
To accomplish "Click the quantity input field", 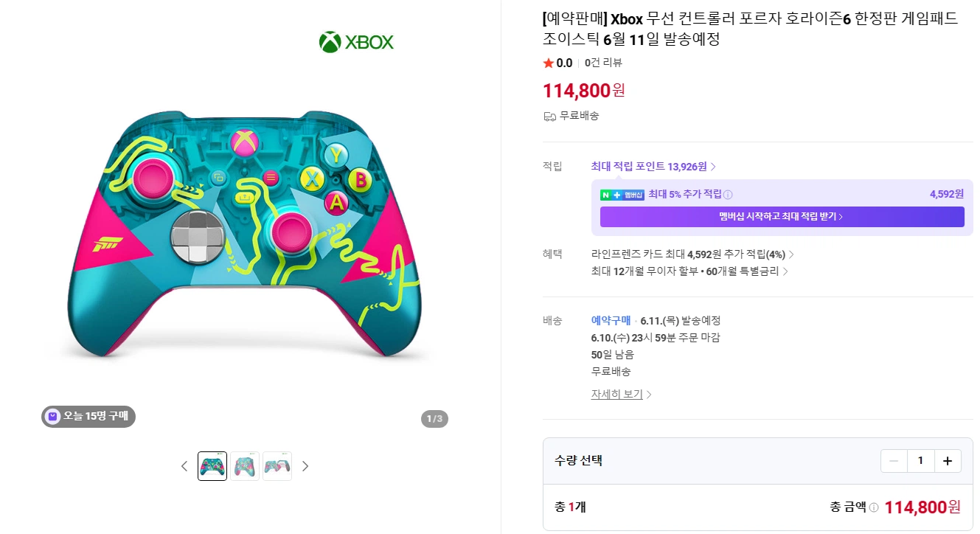I will point(920,461).
